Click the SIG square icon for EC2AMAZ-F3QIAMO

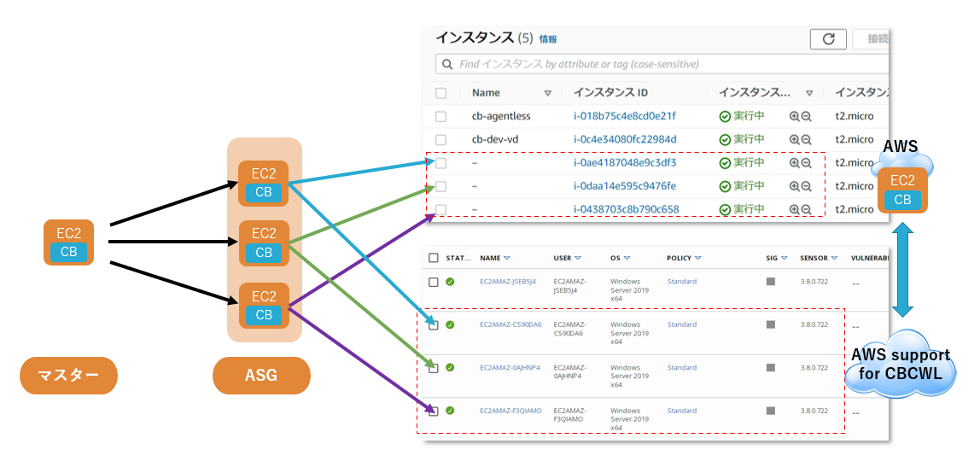(x=771, y=411)
